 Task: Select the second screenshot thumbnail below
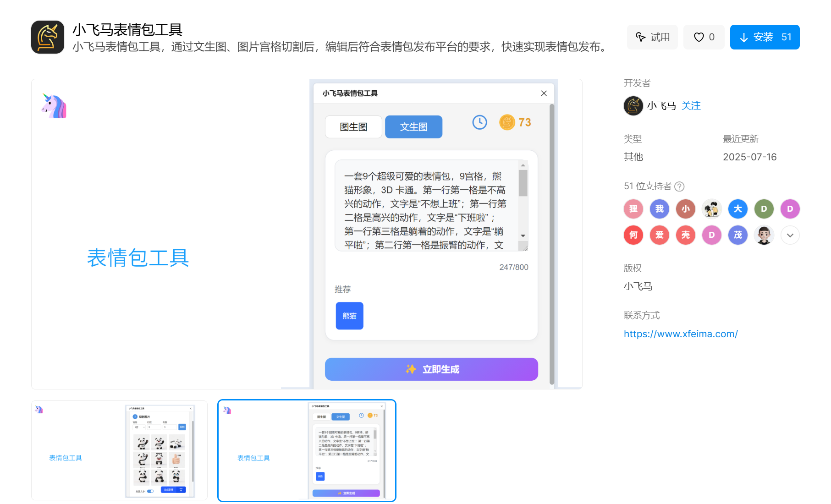point(306,451)
